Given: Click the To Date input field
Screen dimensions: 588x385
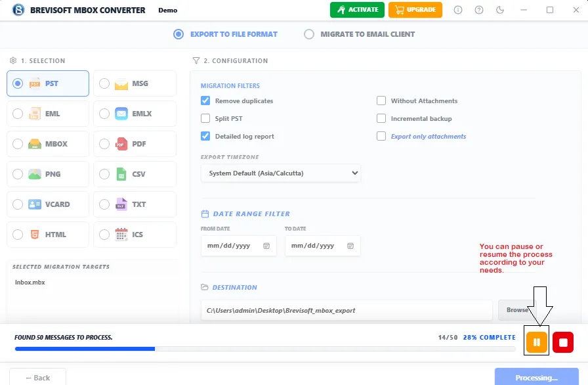Looking at the screenshot, I should (322, 246).
